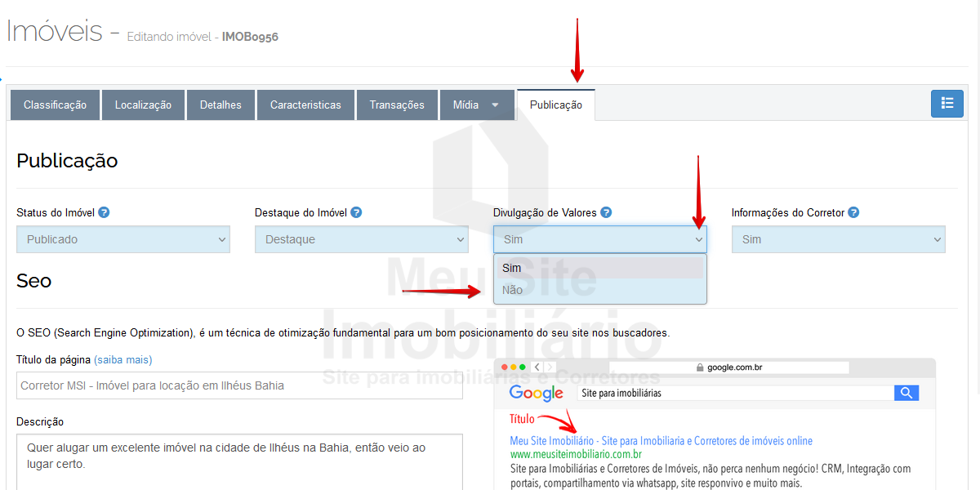This screenshot has width=980, height=490.
Task: Go to the Transações tab
Action: coord(397,105)
